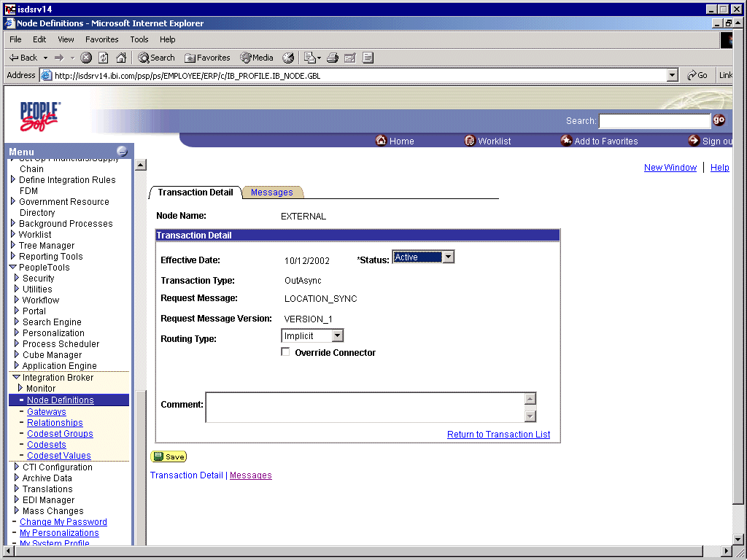
Task: Click Sign out in the header
Action: 706,141
